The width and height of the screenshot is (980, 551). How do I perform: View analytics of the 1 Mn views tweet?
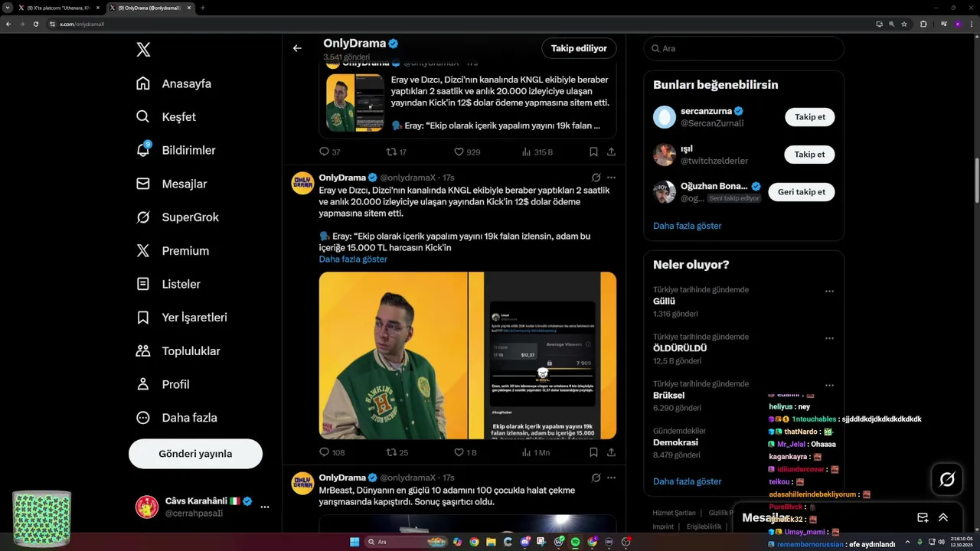536,452
